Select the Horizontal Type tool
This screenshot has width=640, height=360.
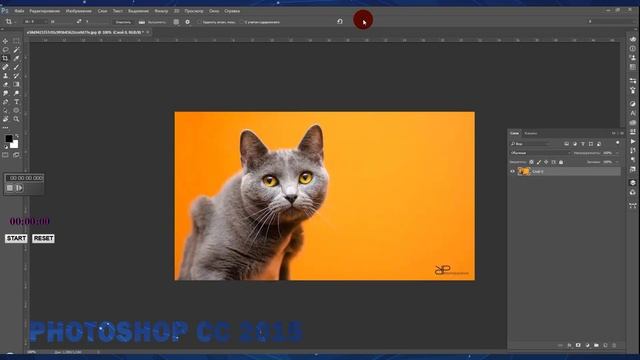click(16, 102)
